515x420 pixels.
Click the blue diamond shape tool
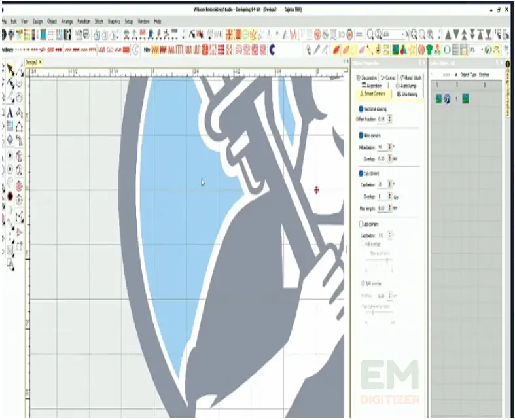10,139
